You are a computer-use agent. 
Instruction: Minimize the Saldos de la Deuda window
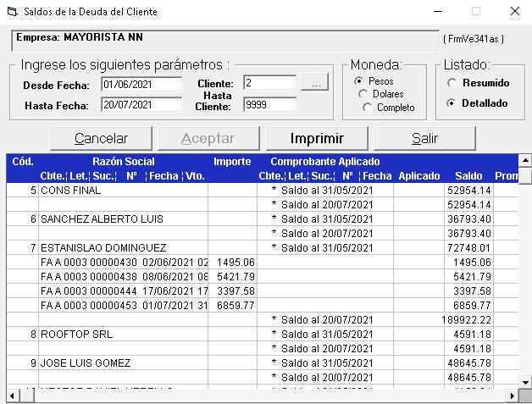tap(436, 12)
